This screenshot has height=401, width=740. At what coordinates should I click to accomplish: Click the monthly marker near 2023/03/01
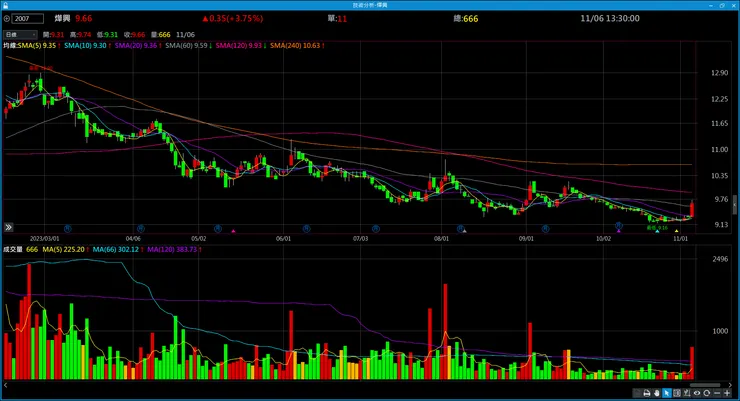[x=67, y=228]
